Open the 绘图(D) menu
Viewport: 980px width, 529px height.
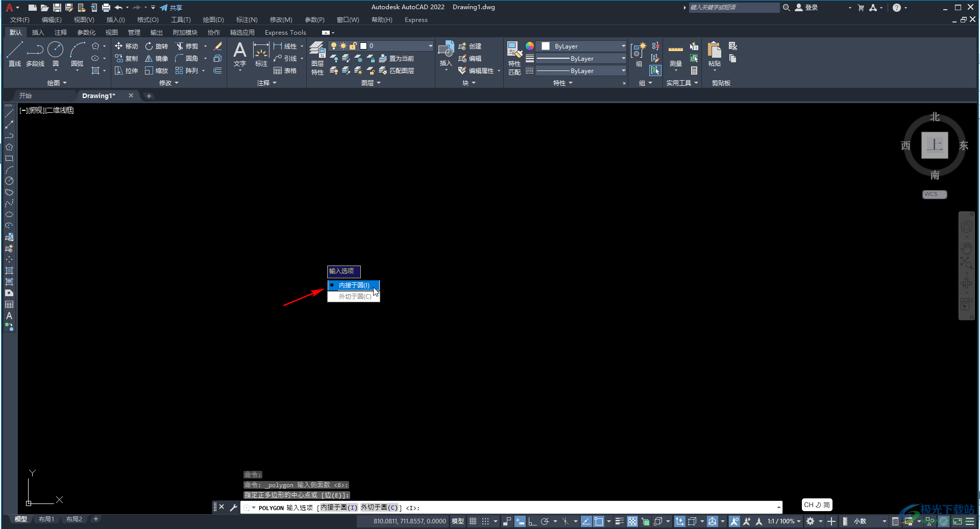213,20
